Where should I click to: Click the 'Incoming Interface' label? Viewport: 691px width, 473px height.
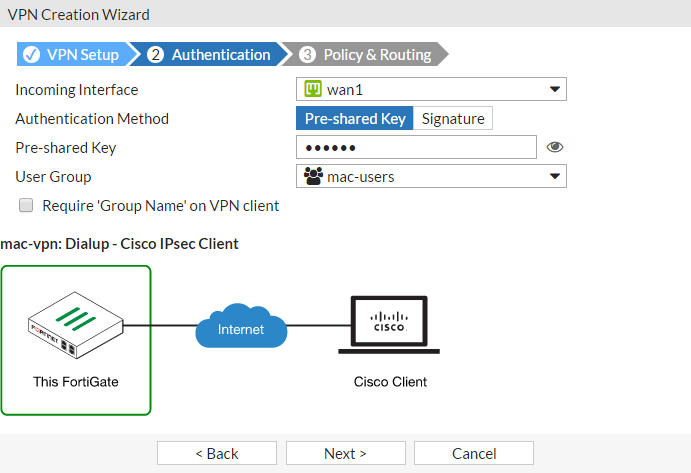click(x=77, y=90)
